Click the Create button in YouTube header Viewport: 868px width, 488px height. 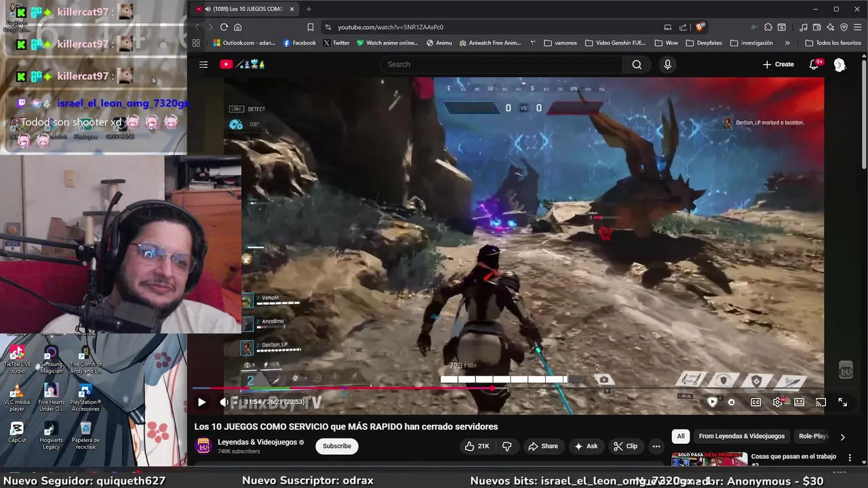click(x=778, y=64)
